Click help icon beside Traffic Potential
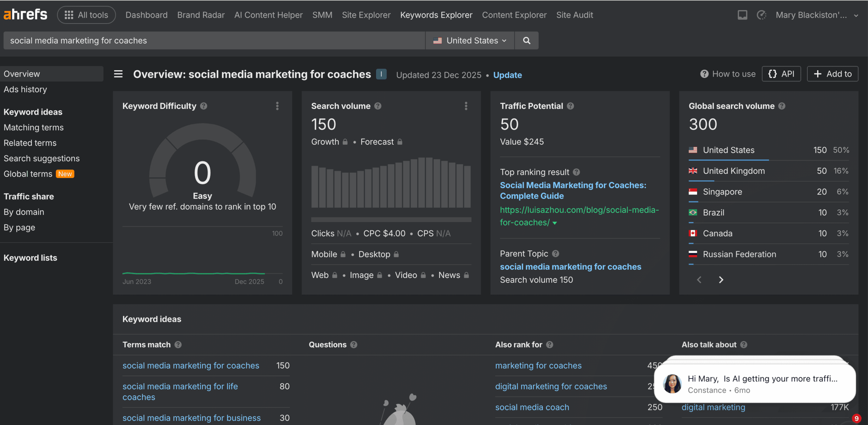This screenshot has height=425, width=868. click(x=570, y=106)
